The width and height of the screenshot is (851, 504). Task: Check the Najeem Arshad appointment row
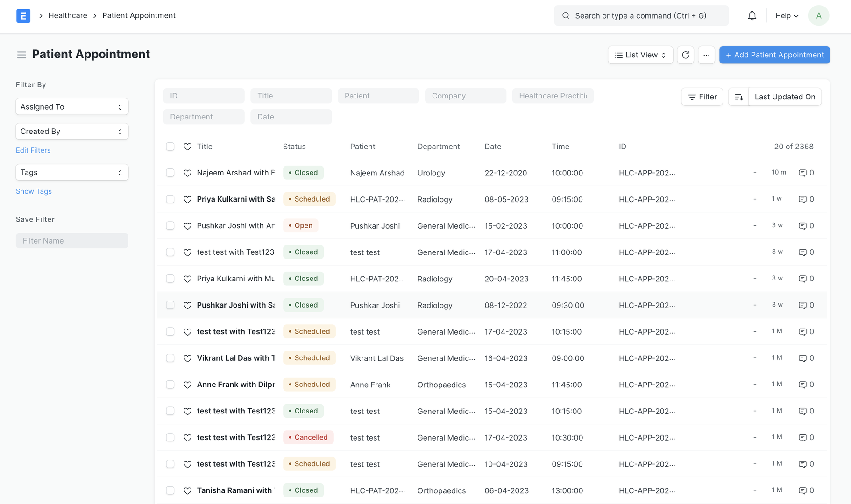[170, 173]
